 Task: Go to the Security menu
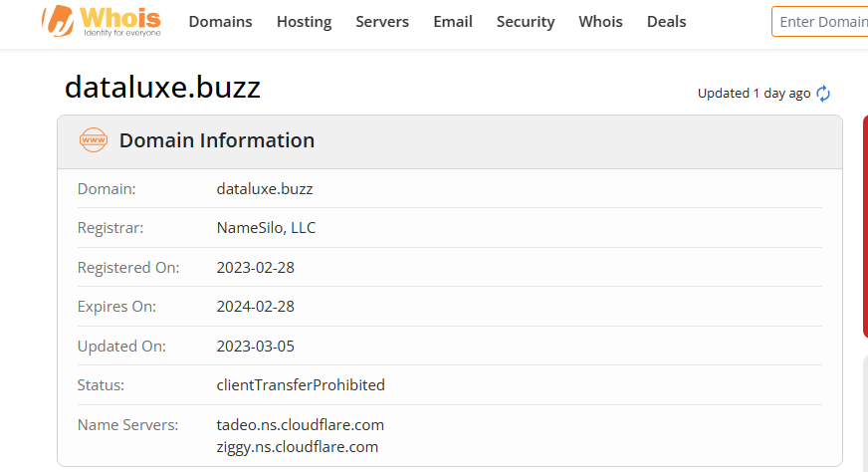pyautogui.click(x=526, y=22)
